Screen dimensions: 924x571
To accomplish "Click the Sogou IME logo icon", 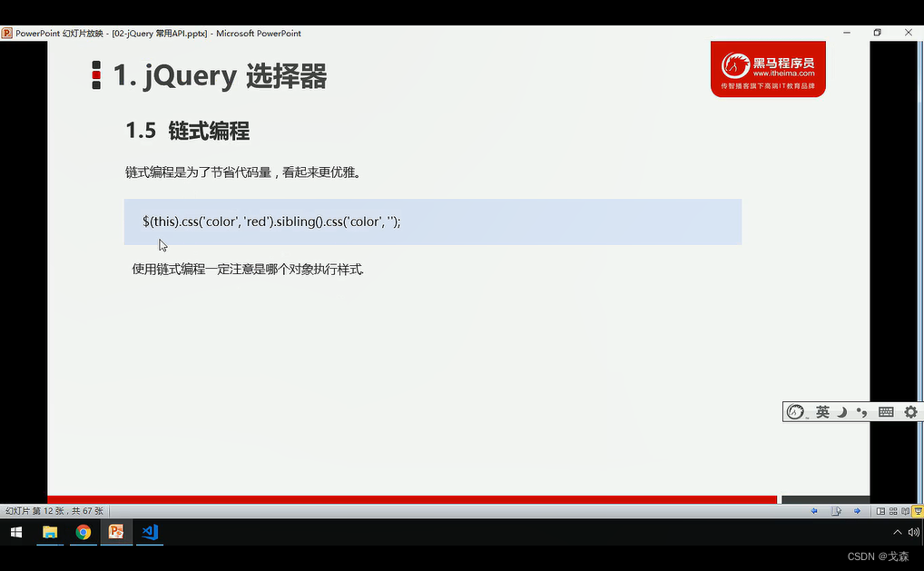I will (795, 412).
